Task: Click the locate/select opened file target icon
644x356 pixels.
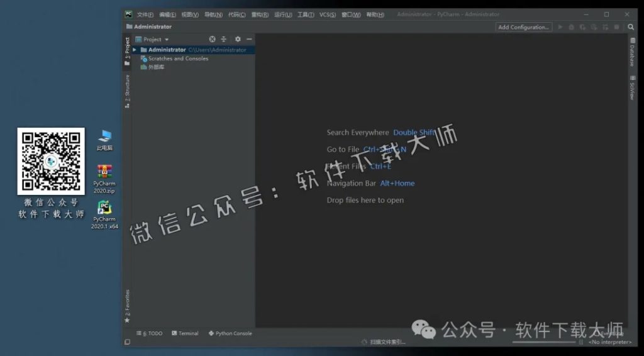Action: [213, 39]
